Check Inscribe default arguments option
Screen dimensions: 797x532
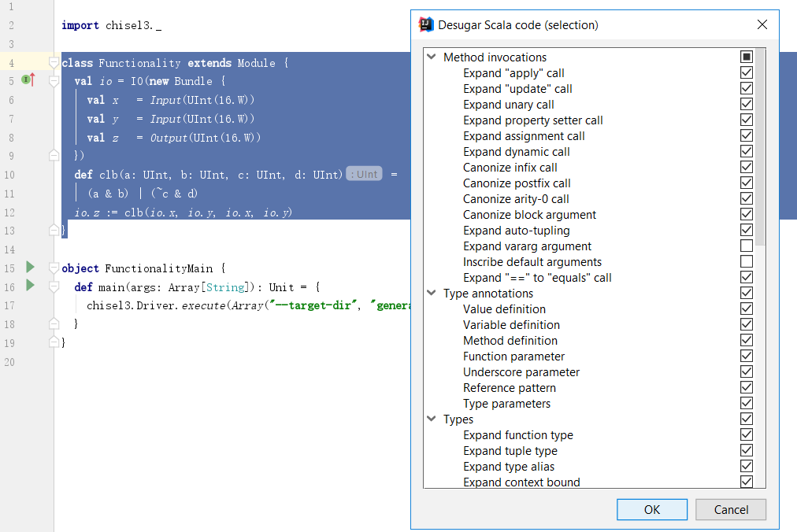pyautogui.click(x=746, y=261)
